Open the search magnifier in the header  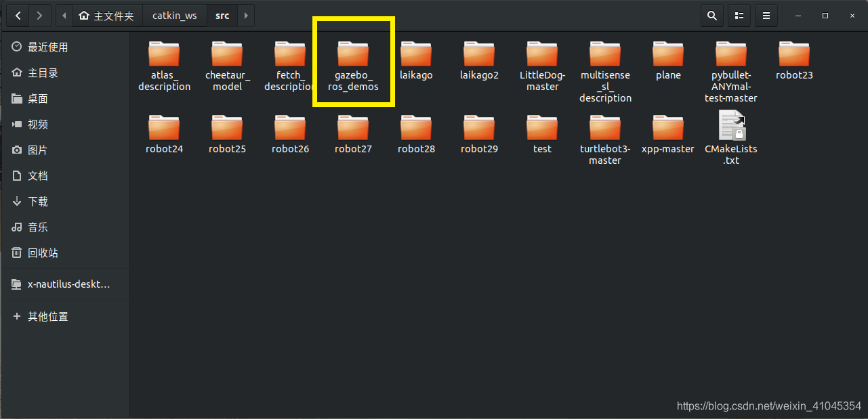(711, 15)
